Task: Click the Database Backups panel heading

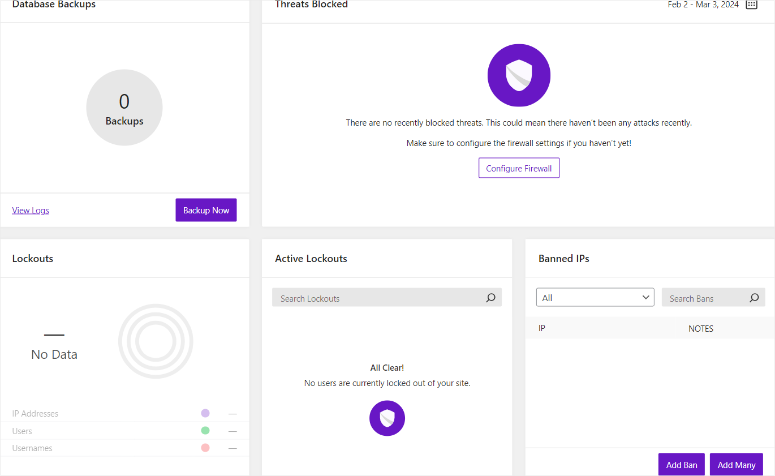Action: point(54,4)
